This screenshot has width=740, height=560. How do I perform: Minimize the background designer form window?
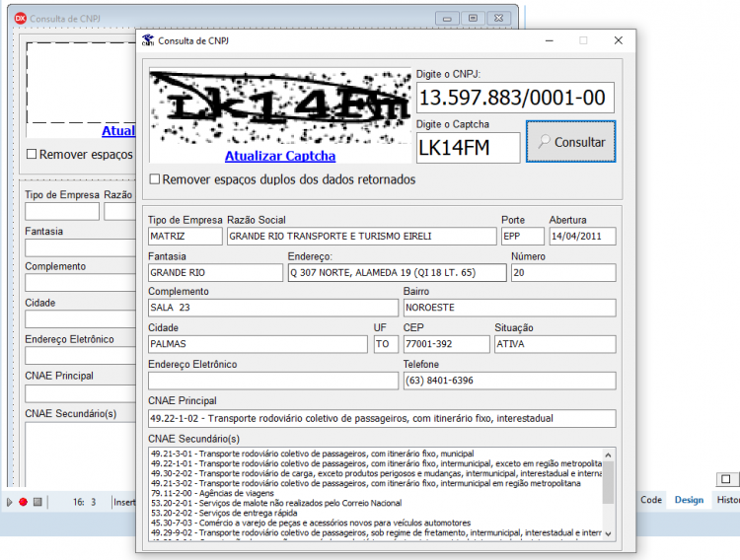tap(447, 19)
